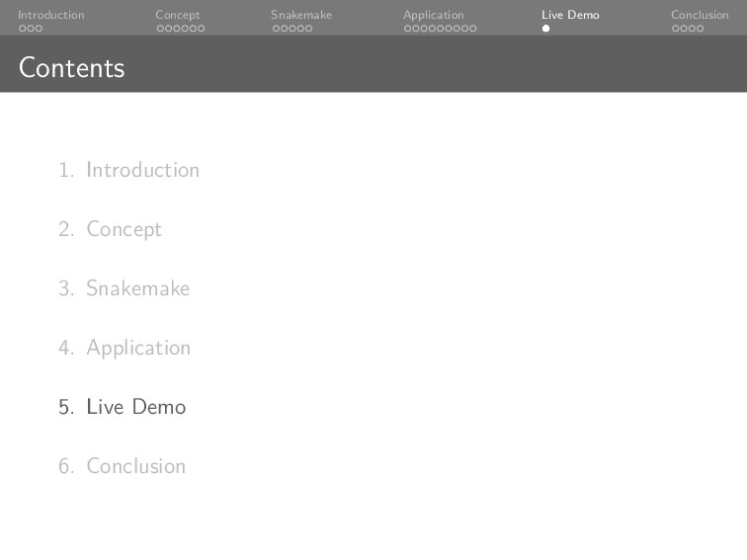Image resolution: width=747 pixels, height=560 pixels.
Task: Open the Introduction section in the header
Action: pyautogui.click(x=50, y=15)
